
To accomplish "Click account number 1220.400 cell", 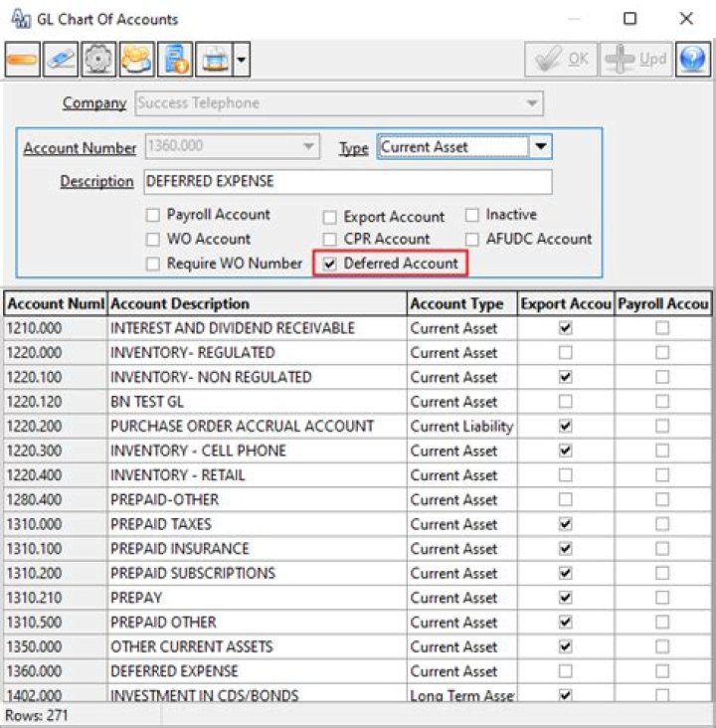I will (x=56, y=475).
